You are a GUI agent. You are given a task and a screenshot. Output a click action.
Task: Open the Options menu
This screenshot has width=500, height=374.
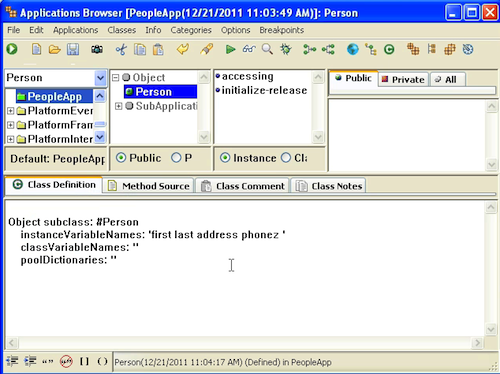(x=235, y=30)
